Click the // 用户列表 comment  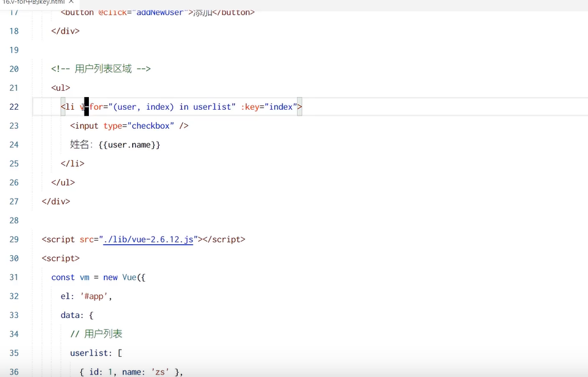(97, 334)
